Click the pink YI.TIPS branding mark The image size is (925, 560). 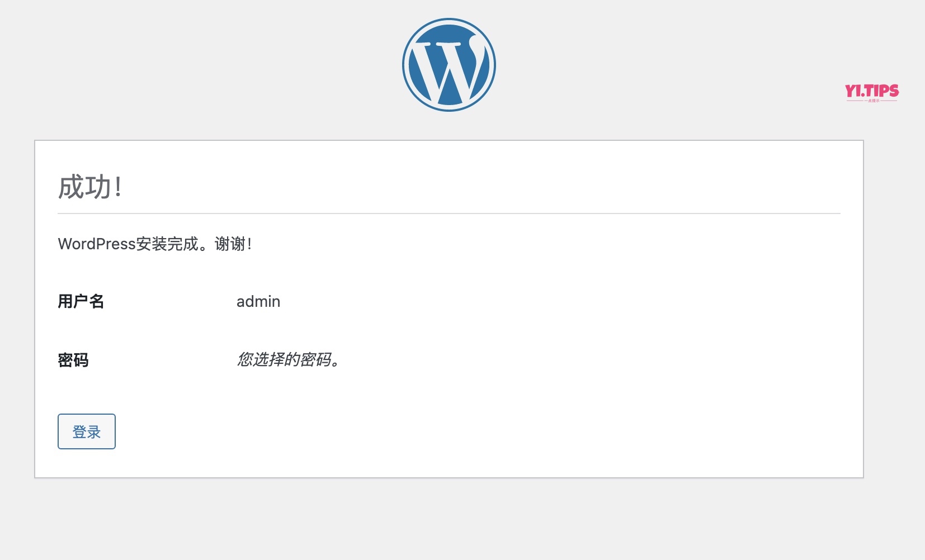tap(872, 91)
